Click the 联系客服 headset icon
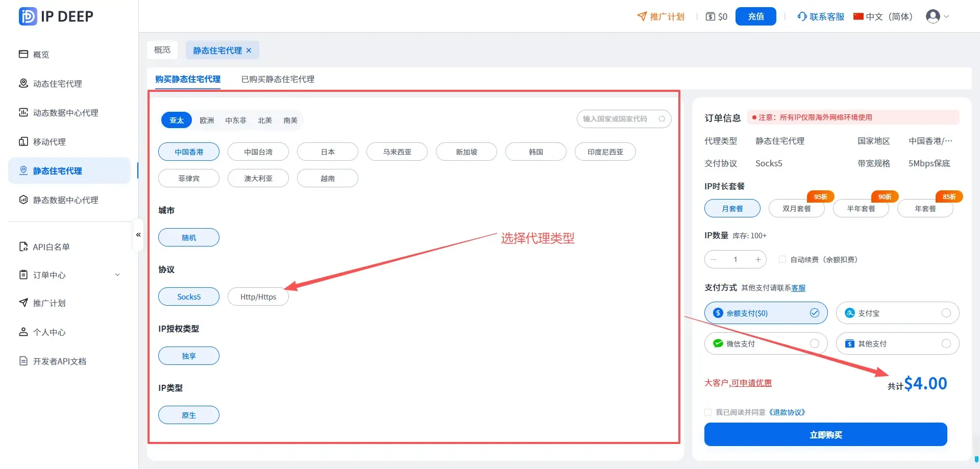 click(802, 16)
